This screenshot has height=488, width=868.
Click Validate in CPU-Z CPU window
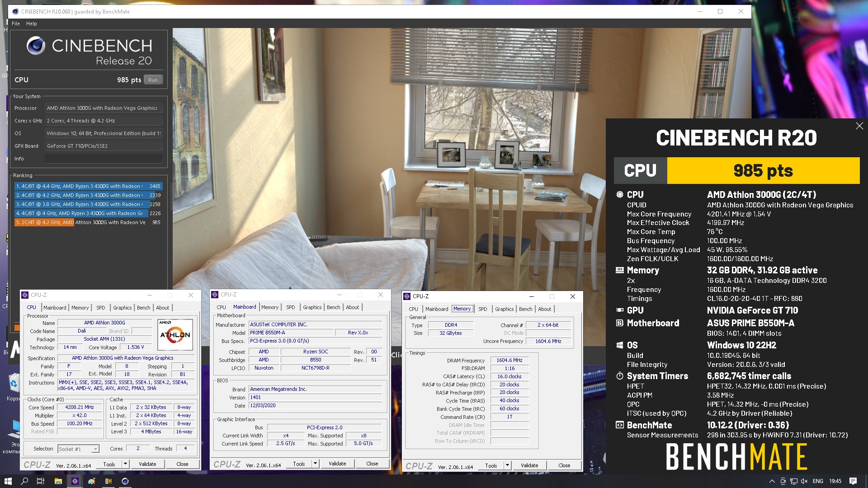click(147, 464)
